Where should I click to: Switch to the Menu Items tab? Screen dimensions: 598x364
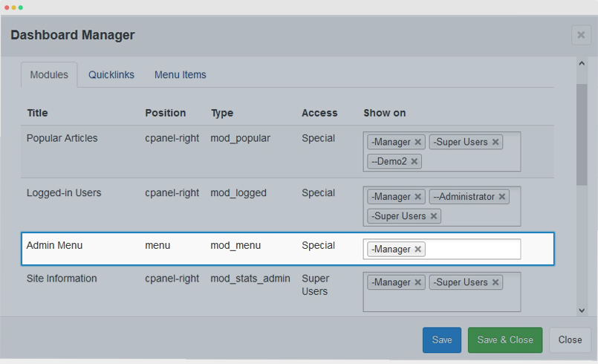coord(181,75)
